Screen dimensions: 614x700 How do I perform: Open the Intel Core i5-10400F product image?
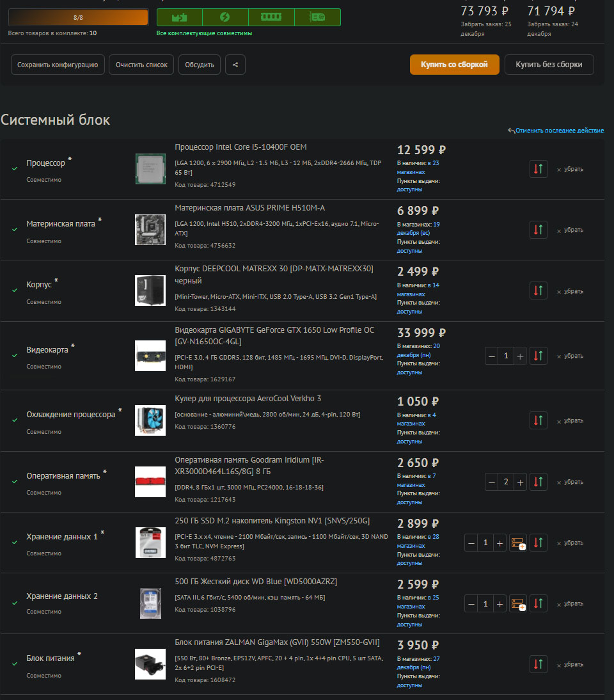pyautogui.click(x=150, y=169)
